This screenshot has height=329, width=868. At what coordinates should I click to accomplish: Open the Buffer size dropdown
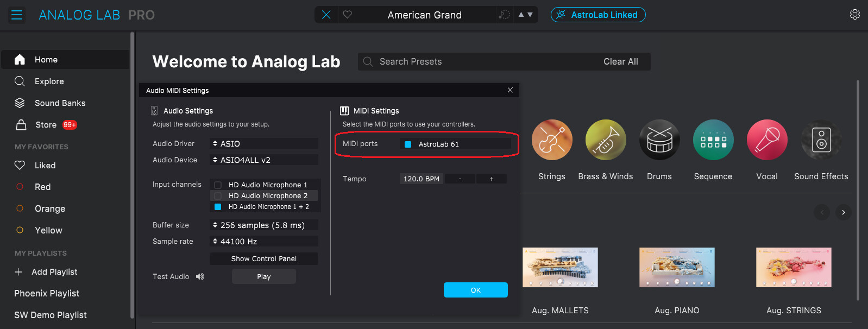click(264, 225)
